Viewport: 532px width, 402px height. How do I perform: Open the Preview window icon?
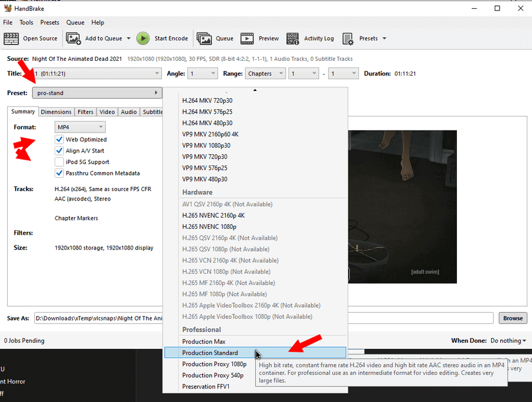[247, 38]
